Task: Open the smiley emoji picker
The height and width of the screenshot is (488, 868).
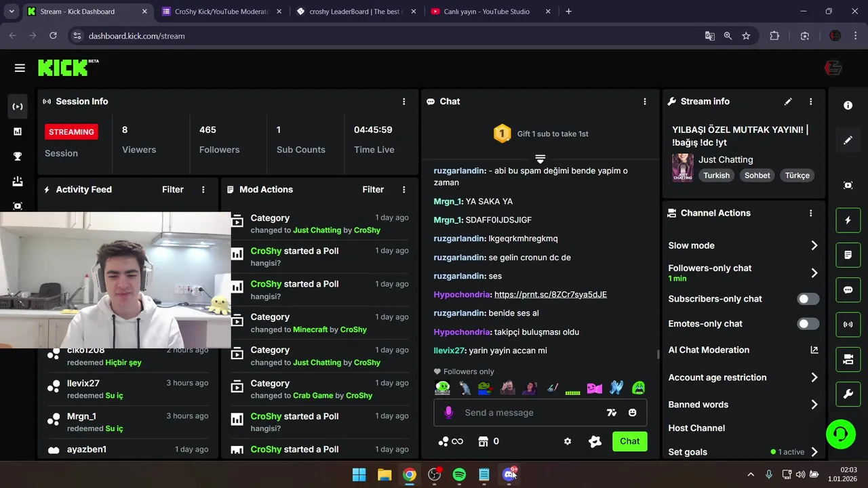Action: click(x=632, y=413)
